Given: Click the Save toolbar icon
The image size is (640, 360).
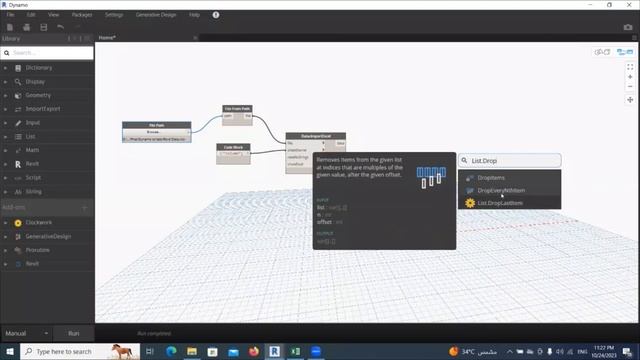Looking at the screenshot, I should pyautogui.click(x=44, y=27).
